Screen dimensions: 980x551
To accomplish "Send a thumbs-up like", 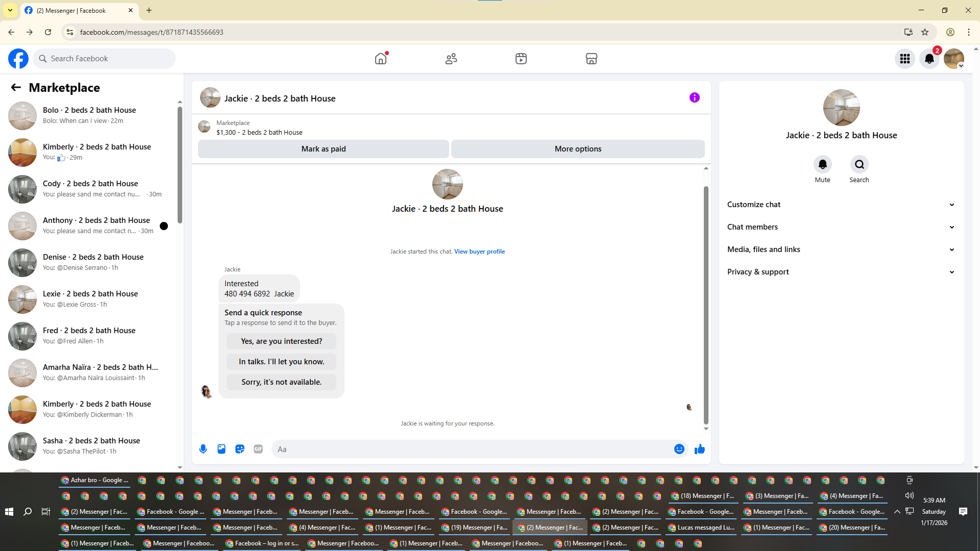I will pyautogui.click(x=699, y=449).
